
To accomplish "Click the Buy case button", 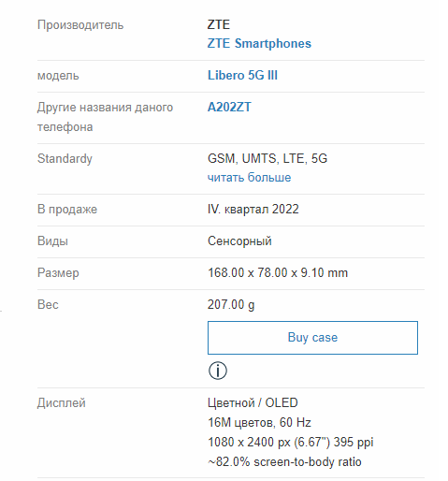I will click(x=312, y=338).
